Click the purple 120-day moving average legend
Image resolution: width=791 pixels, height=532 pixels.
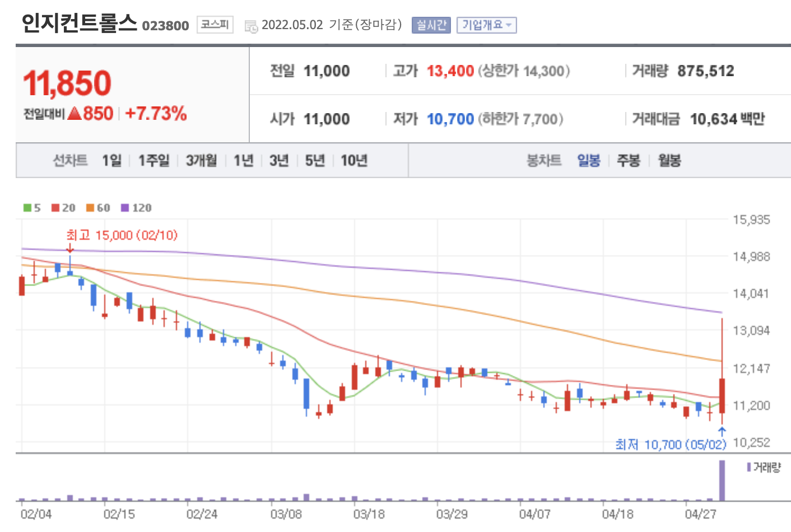click(x=136, y=208)
